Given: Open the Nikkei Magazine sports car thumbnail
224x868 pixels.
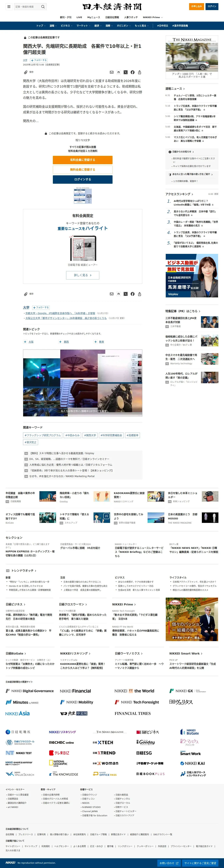Looking at the screenshot, I should pyautogui.click(x=192, y=57).
